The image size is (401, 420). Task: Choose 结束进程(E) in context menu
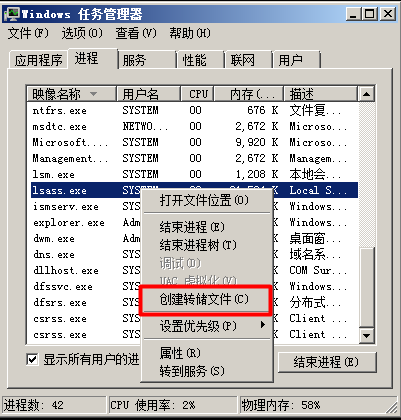pyautogui.click(x=207, y=227)
